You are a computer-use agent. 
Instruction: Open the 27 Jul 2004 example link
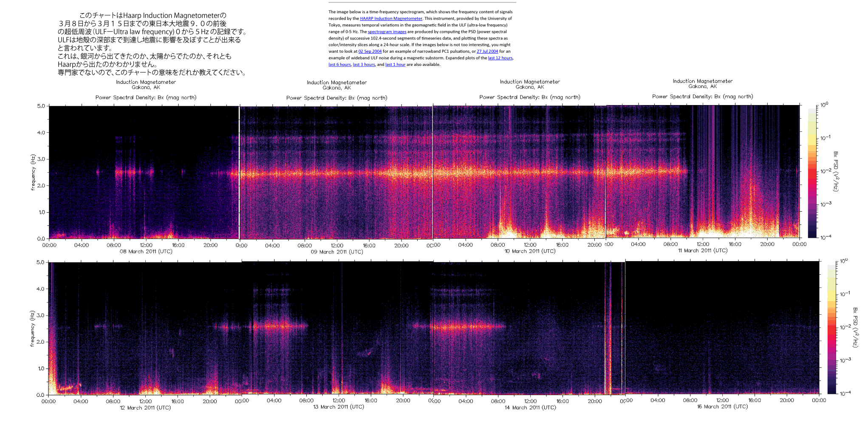pyautogui.click(x=487, y=51)
